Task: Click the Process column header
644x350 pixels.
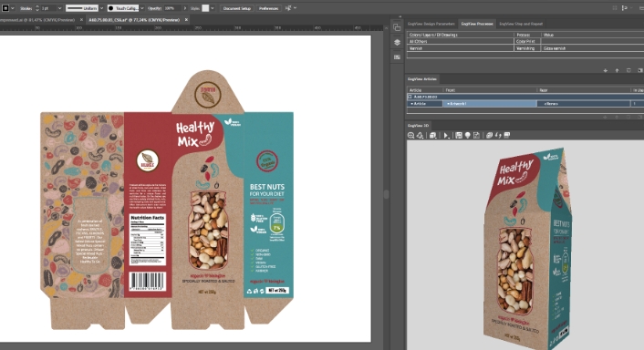Action: tap(528, 35)
